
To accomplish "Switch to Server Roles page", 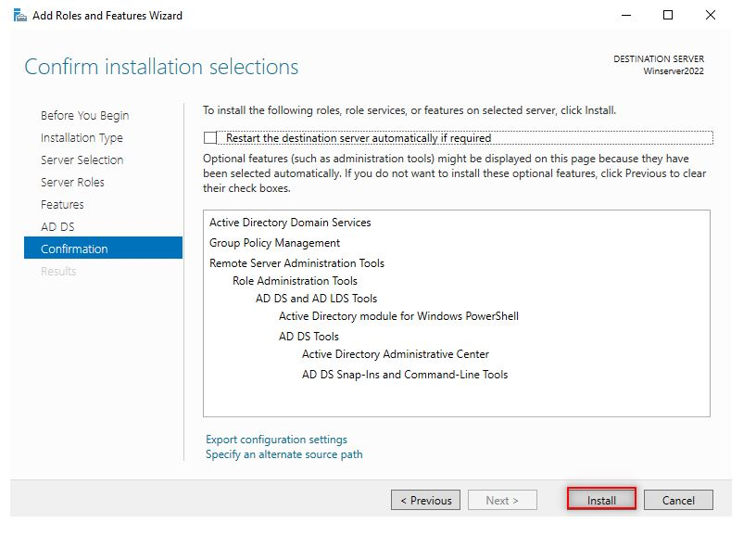I will 72,183.
